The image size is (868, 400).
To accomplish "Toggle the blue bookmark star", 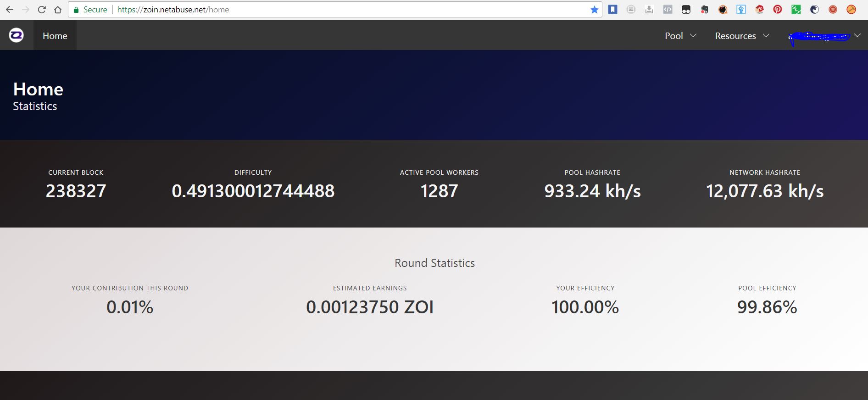I will coord(595,10).
